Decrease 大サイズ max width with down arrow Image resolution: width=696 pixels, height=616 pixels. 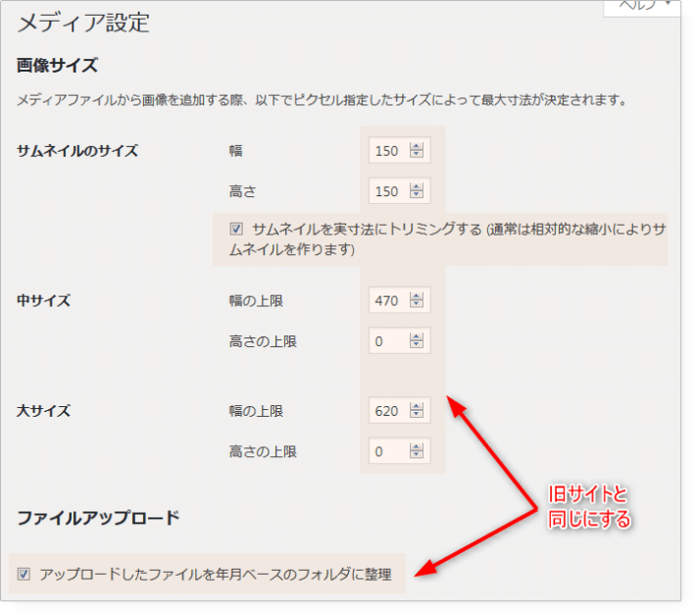tap(417, 415)
